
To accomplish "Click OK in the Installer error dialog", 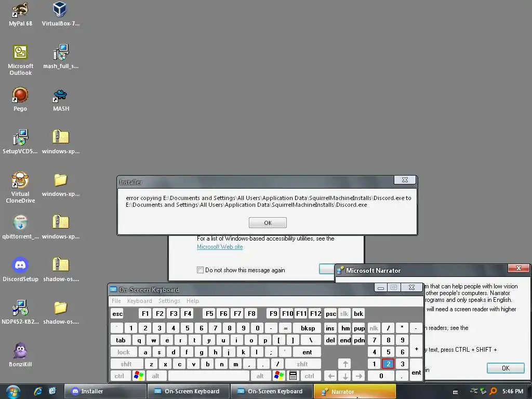I will (268, 223).
